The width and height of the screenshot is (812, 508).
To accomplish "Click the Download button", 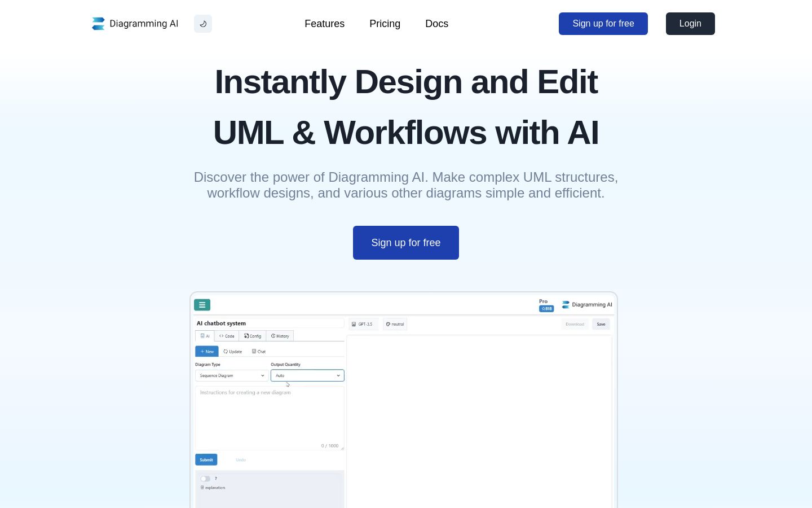I will pos(575,324).
